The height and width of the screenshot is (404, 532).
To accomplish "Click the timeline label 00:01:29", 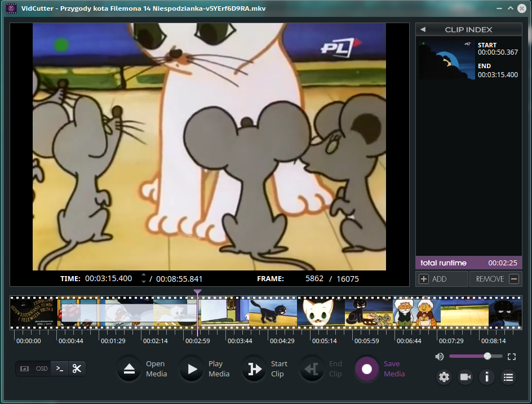I will pyautogui.click(x=113, y=341).
